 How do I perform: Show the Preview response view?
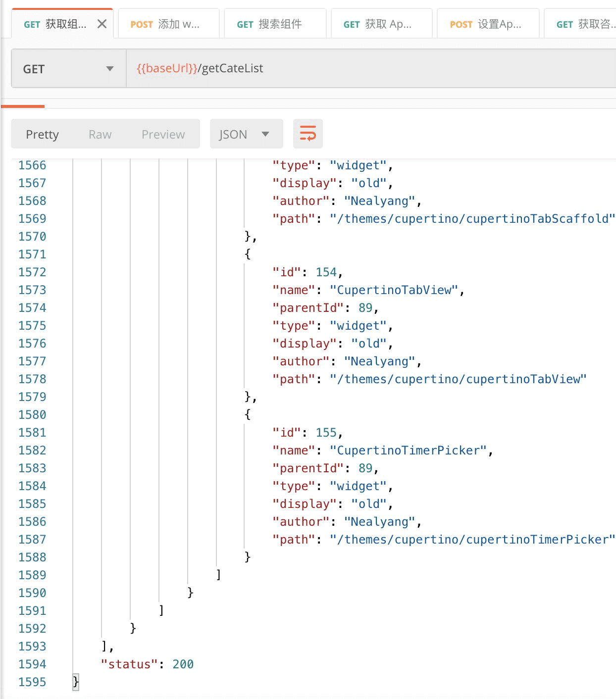[x=163, y=134]
